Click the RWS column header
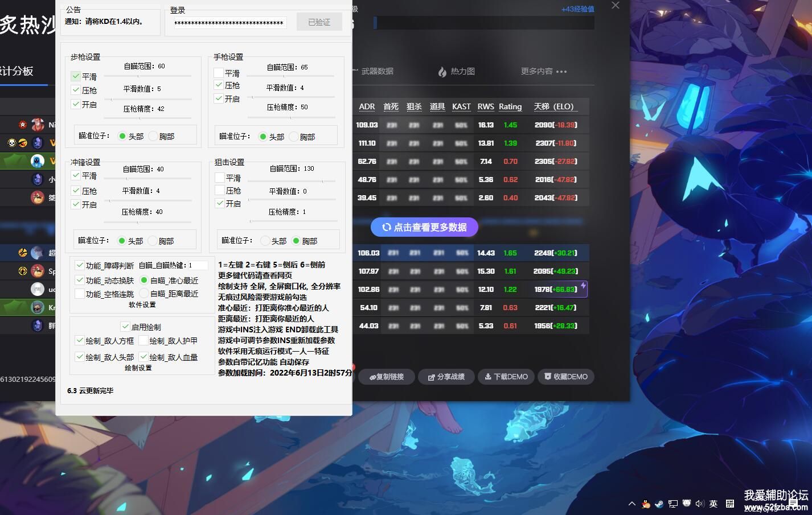The height and width of the screenshot is (515, 812). (x=486, y=106)
